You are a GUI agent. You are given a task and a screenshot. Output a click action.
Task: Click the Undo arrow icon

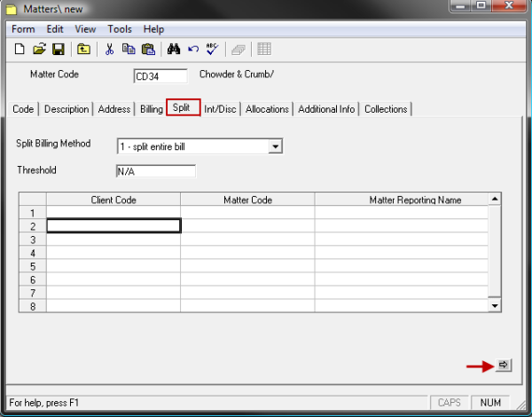pyautogui.click(x=192, y=49)
